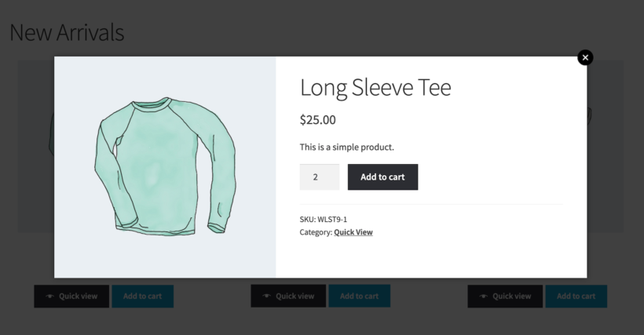
Task: Click the Long Sleeve Tee product image
Action: pyautogui.click(x=165, y=166)
